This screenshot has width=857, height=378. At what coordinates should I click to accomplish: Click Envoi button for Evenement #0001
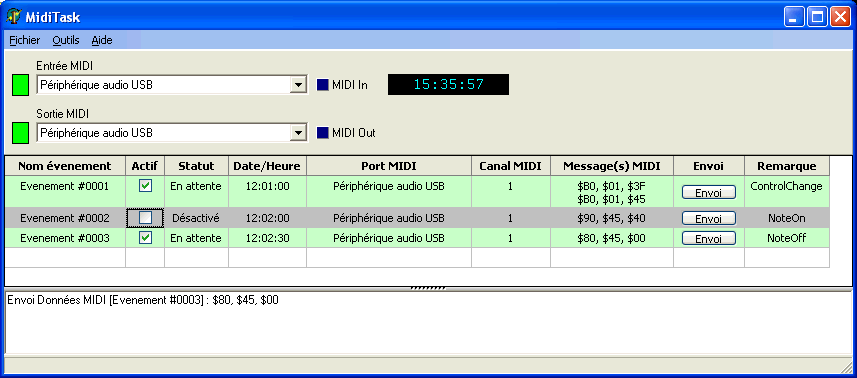coord(708,192)
